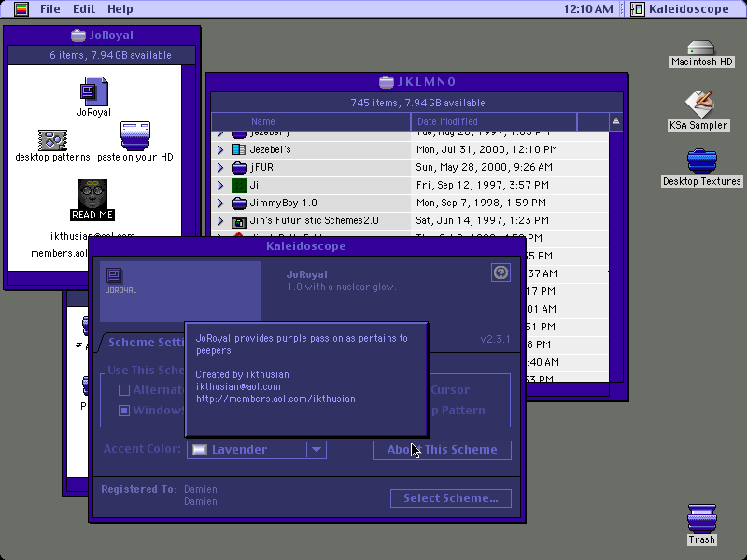
Task: Click the Select Scheme button
Action: (451, 498)
